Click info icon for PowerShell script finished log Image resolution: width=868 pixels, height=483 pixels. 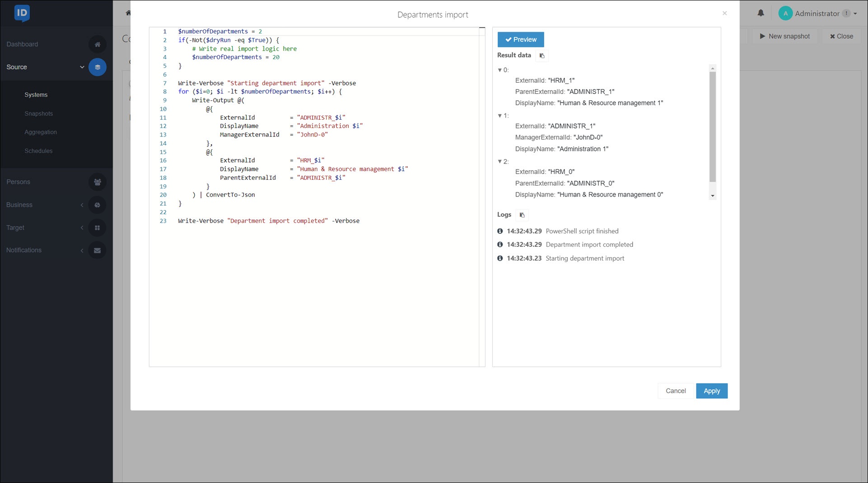click(500, 231)
